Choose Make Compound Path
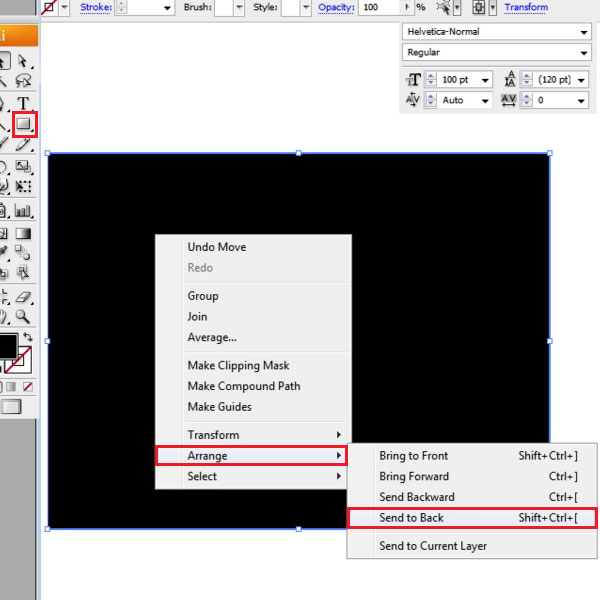 point(253,386)
